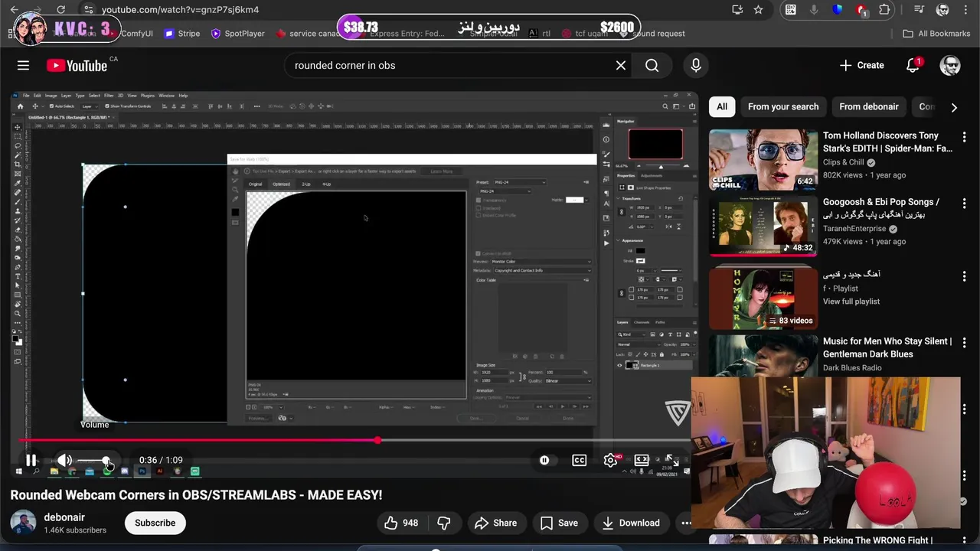This screenshot has width=980, height=551.
Task: Dislike this video
Action: [444, 523]
